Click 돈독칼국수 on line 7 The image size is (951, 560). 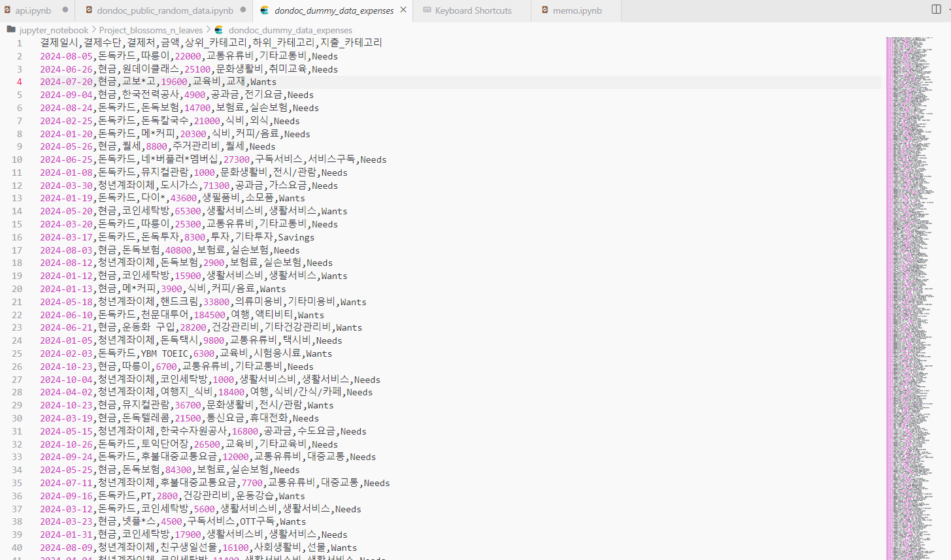point(165,121)
